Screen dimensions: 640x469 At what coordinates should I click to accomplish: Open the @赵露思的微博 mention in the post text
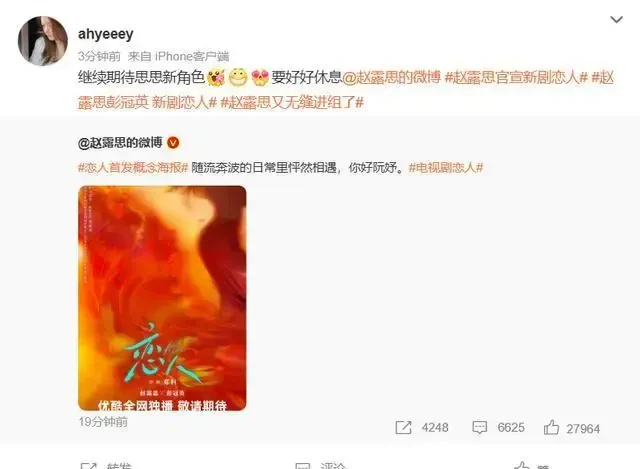[x=392, y=77]
